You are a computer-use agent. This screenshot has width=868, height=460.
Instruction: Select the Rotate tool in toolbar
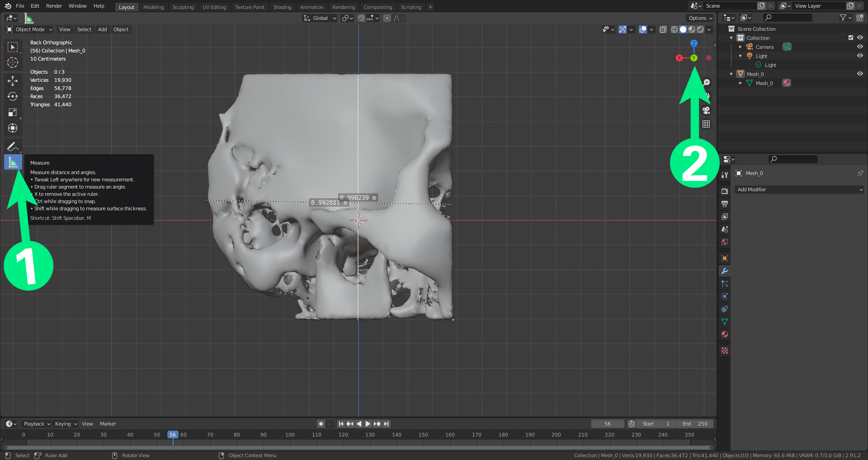tap(13, 97)
